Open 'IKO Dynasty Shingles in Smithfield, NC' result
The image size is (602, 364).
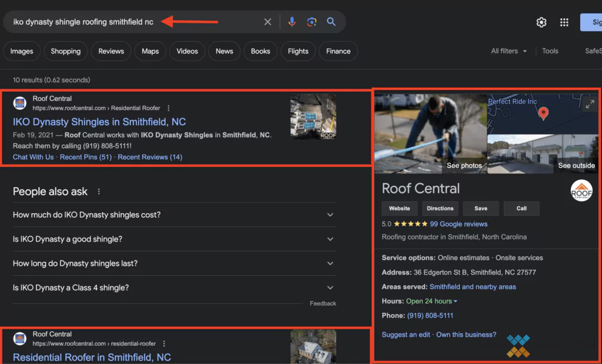(x=99, y=122)
